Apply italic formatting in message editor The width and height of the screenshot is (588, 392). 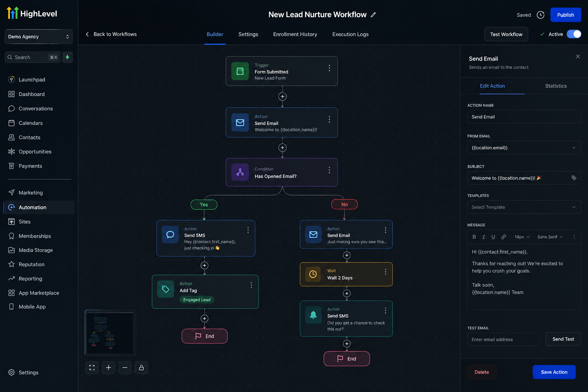tap(483, 237)
